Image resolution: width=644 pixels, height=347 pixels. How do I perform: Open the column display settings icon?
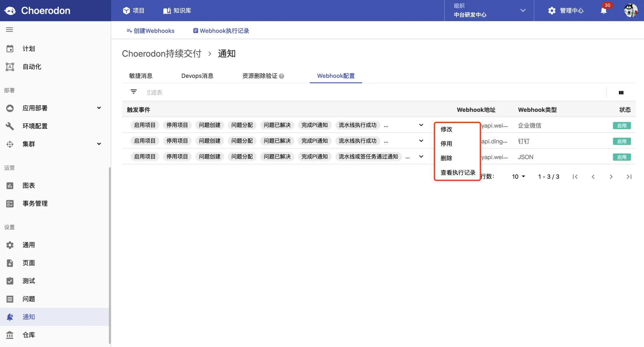coord(621,92)
